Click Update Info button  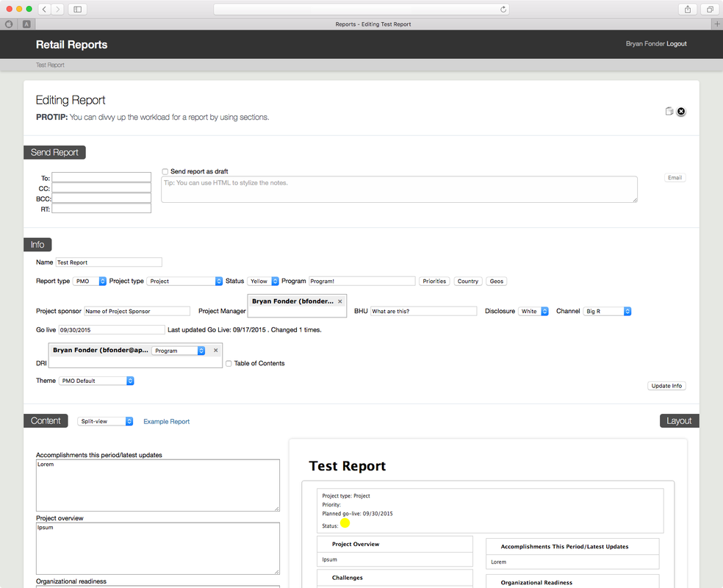[666, 386]
